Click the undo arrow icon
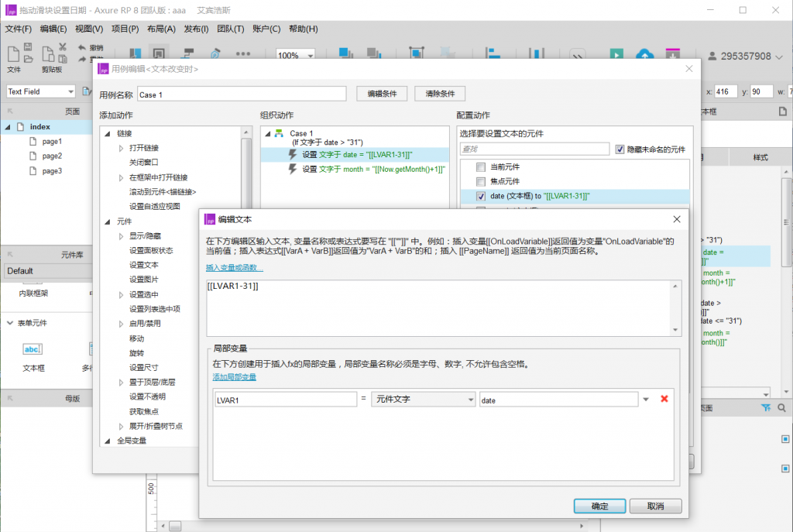The width and height of the screenshot is (793, 532). [82, 47]
